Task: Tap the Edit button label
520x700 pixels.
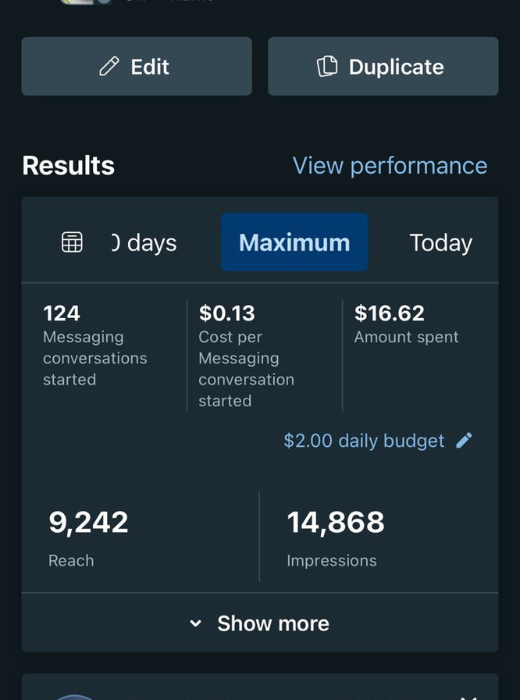Action: click(x=150, y=67)
